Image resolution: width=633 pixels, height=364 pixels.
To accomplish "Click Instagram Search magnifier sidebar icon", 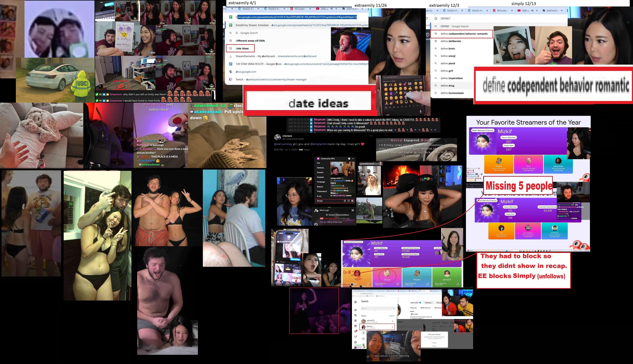I will [355, 315].
